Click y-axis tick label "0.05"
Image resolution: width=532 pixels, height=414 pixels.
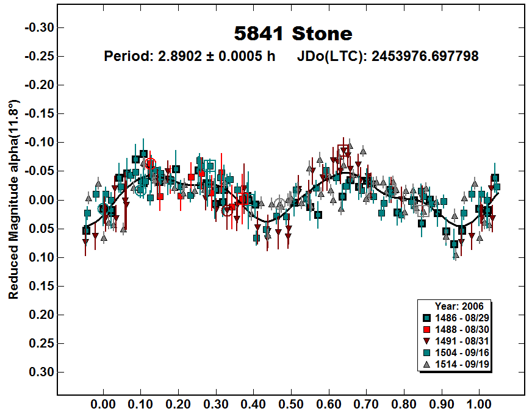pos(41,229)
